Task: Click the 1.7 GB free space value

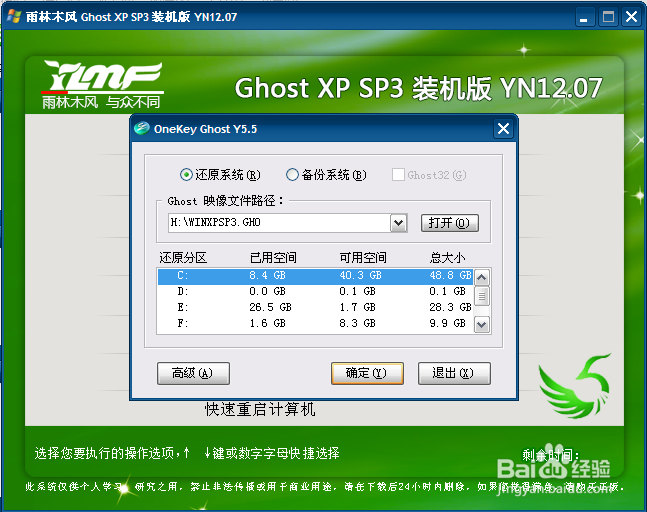Action: click(x=358, y=308)
